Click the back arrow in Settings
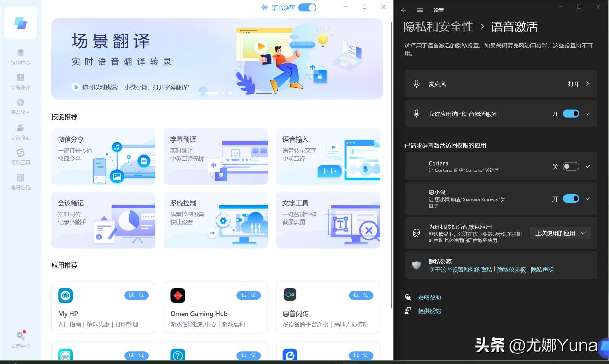Viewport: 609px width, 364px height. [x=403, y=10]
